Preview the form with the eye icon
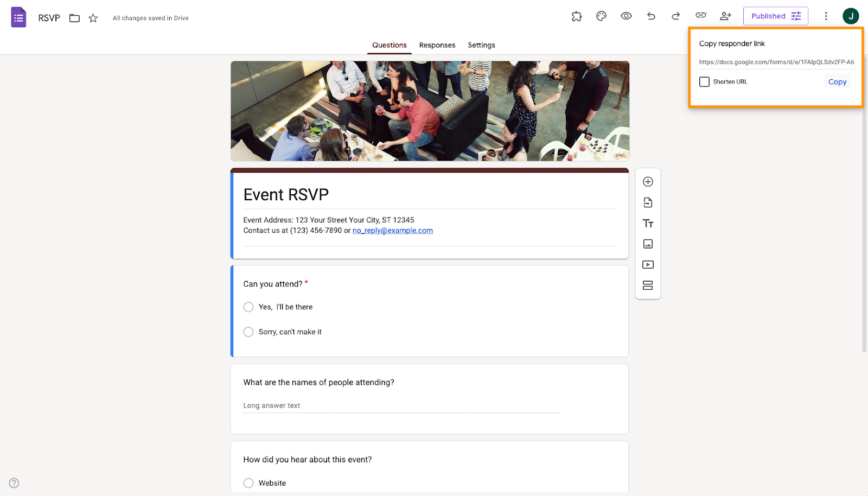The height and width of the screenshot is (496, 868). click(x=626, y=16)
